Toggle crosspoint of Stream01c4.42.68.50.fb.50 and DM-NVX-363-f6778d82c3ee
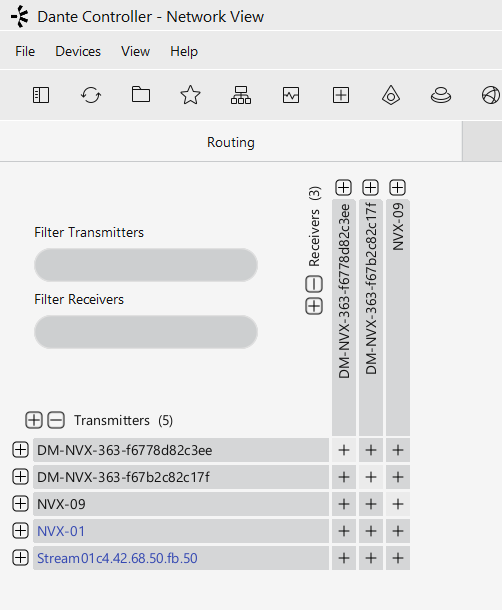502x610 pixels. 344,558
